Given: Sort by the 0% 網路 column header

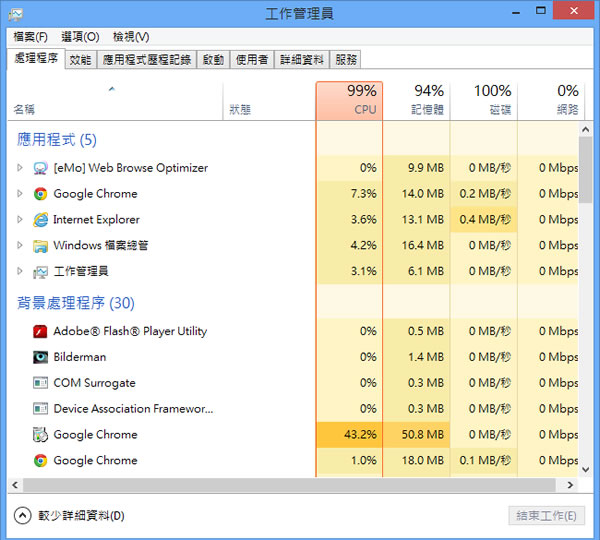Looking at the screenshot, I should coord(551,101).
